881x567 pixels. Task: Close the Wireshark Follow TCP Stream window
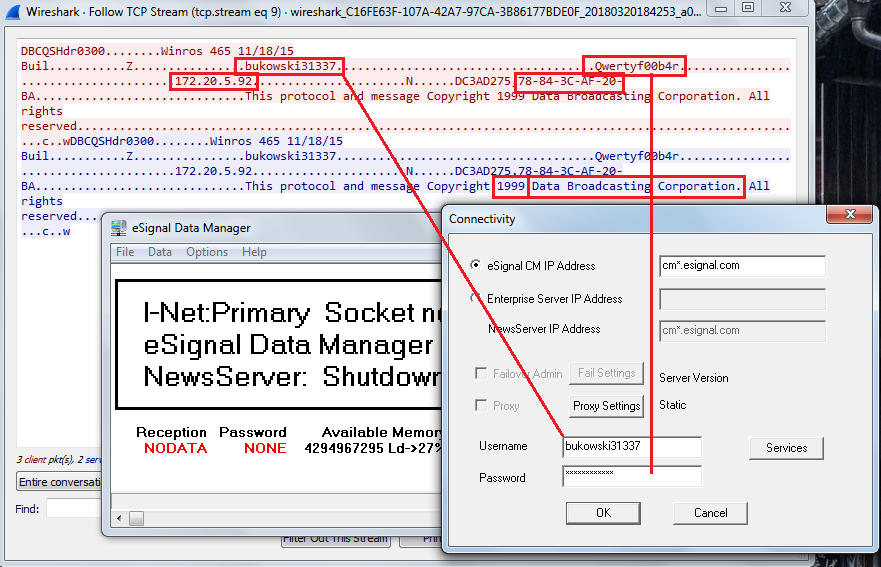[785, 8]
